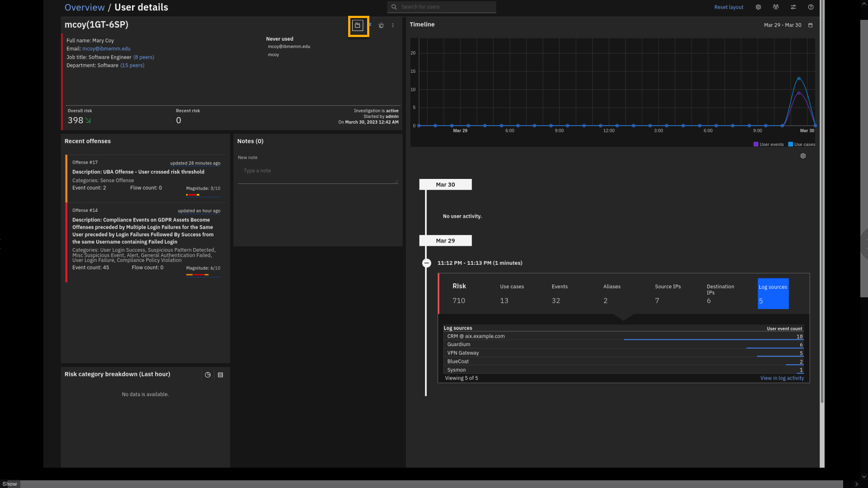The width and height of the screenshot is (868, 488).
Task: Open the help question mark icon
Action: coord(811,7)
